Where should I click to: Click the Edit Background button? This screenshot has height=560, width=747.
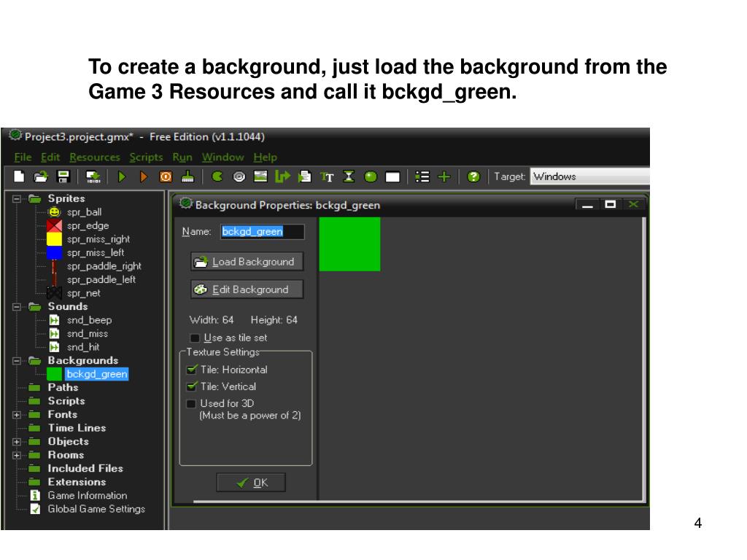(x=247, y=289)
